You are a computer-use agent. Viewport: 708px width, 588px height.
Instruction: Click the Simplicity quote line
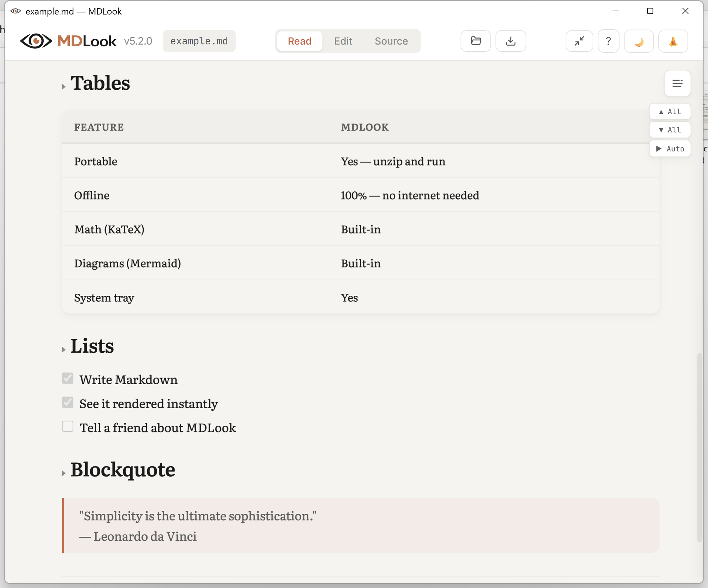pyautogui.click(x=198, y=516)
